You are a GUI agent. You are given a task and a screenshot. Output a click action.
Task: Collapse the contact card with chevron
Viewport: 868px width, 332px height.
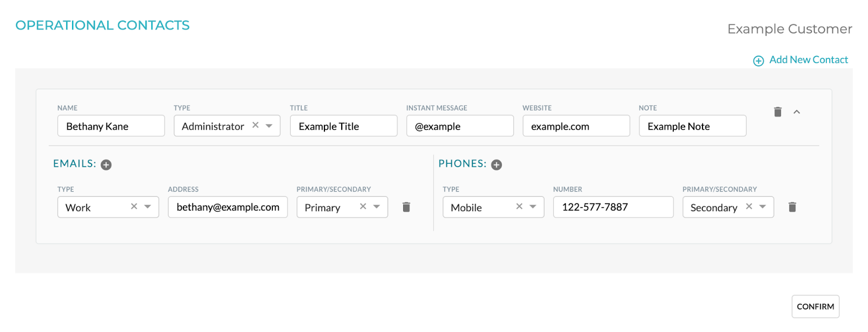tap(797, 112)
